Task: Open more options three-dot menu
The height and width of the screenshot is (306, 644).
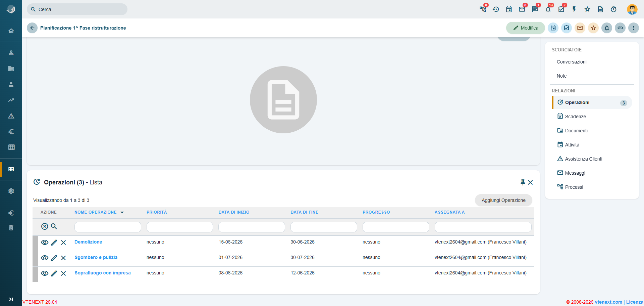Action: [x=634, y=28]
